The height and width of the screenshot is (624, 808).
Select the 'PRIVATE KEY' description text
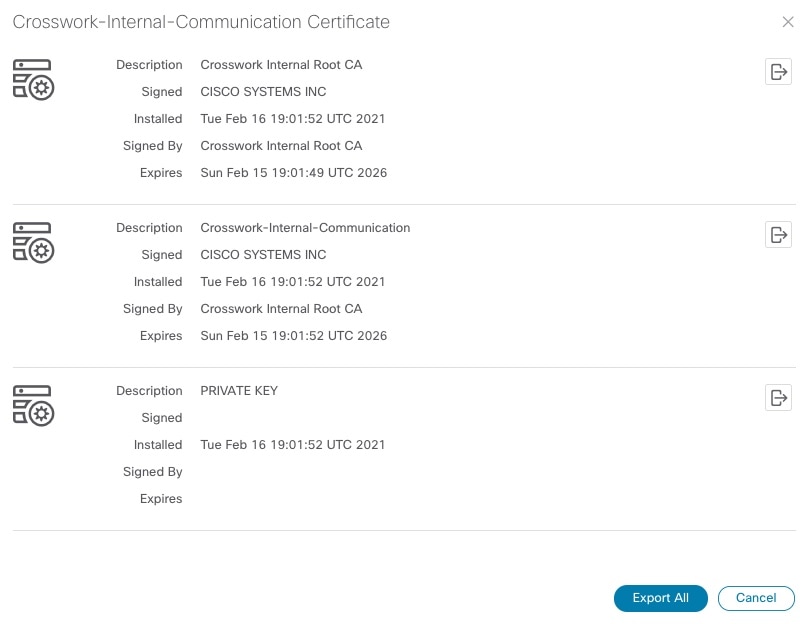pos(239,391)
